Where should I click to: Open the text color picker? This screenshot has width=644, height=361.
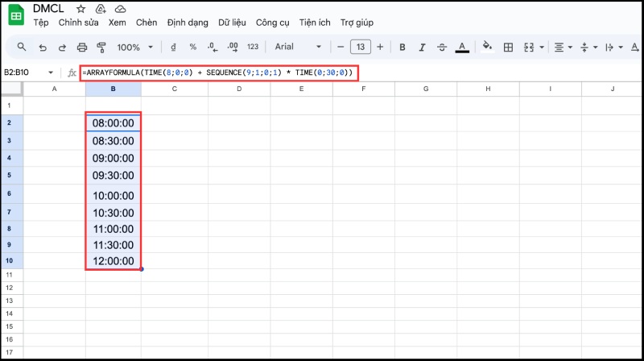pos(462,48)
